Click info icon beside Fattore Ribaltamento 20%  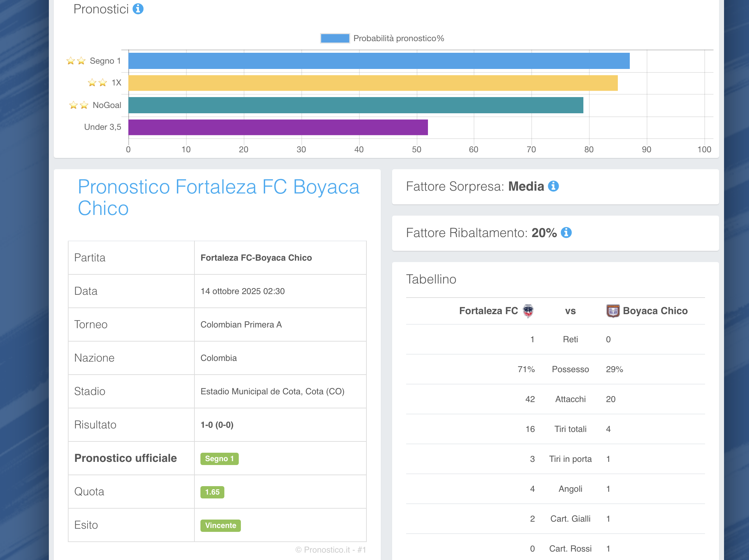(x=566, y=233)
